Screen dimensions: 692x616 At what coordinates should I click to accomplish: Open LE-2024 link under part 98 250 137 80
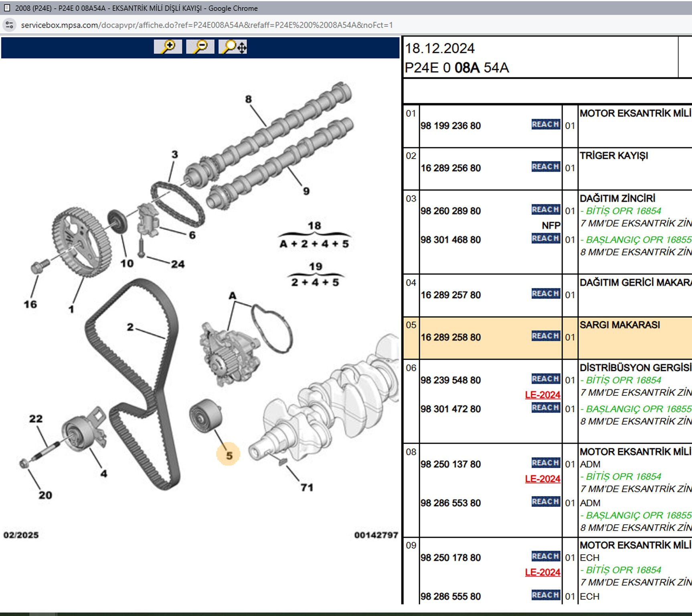[542, 478]
